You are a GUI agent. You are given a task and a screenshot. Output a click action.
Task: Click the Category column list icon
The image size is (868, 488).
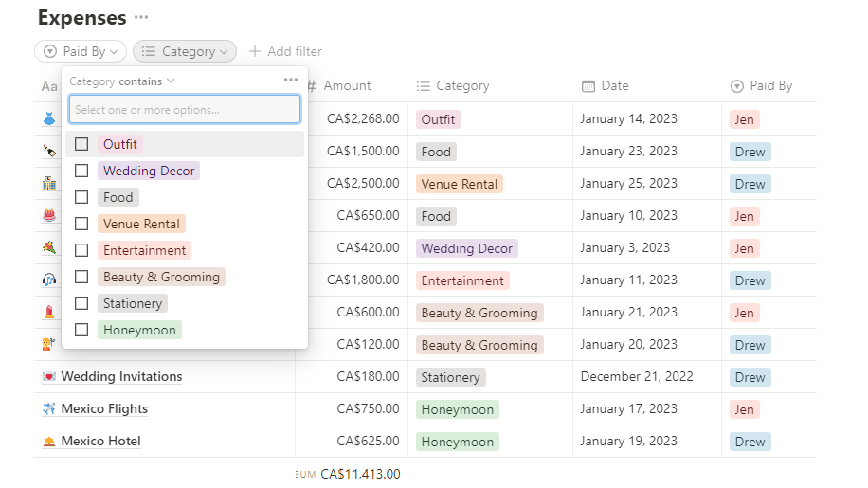click(424, 86)
